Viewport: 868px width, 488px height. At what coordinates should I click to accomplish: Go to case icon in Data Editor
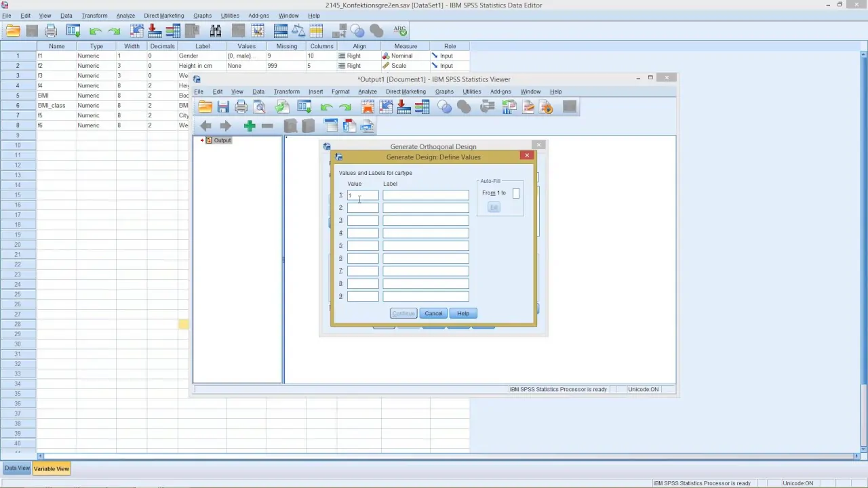pos(137,30)
